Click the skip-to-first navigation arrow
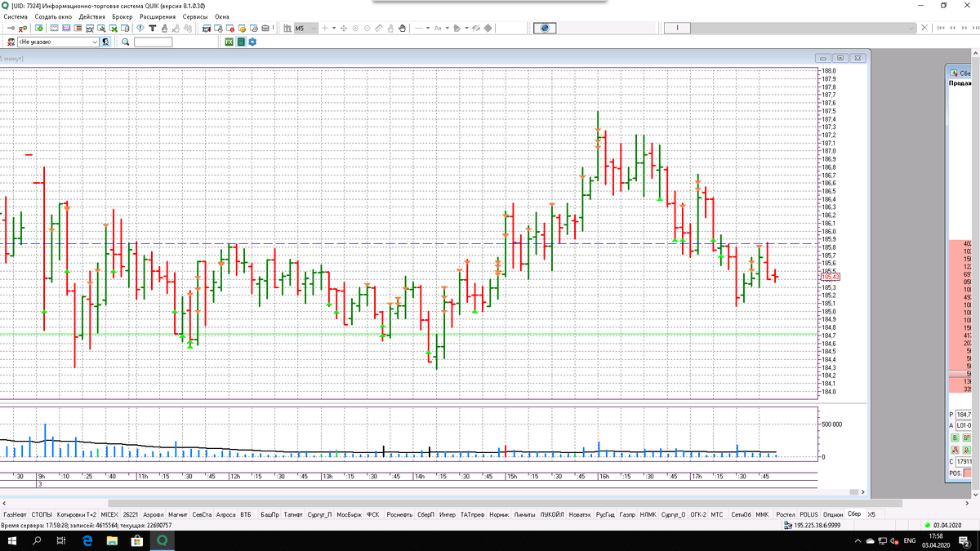The width and height of the screenshot is (980, 551). tap(941, 28)
